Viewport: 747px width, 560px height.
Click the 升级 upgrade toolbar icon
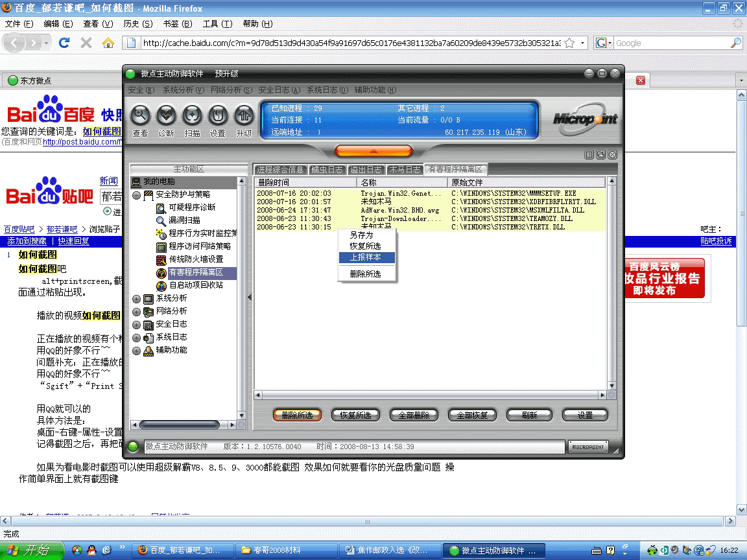[244, 115]
